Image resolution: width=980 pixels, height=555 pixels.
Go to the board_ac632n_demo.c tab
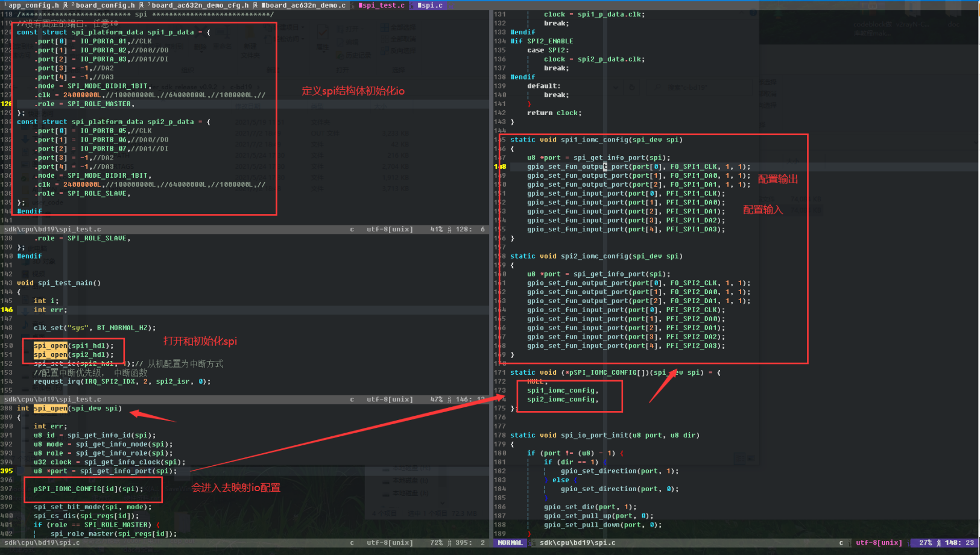click(x=303, y=5)
